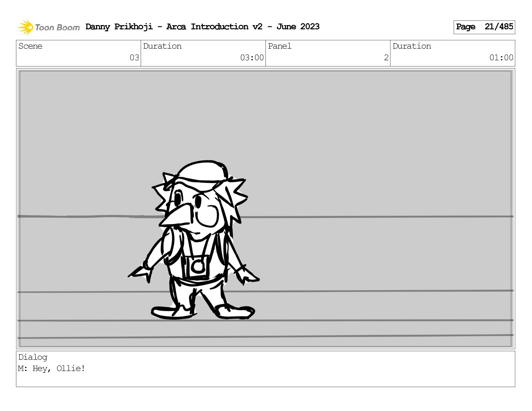Click the panel duration value '01:00'
This screenshot has width=532, height=411.
tap(501, 58)
